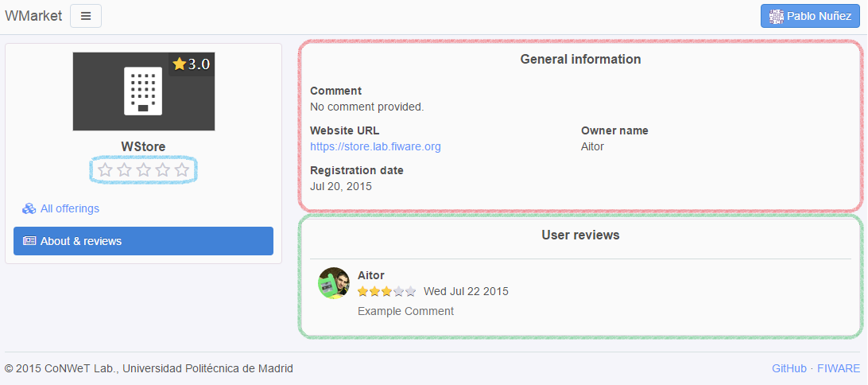
Task: Open https://store.lab.fiware.org website link
Action: pos(375,147)
